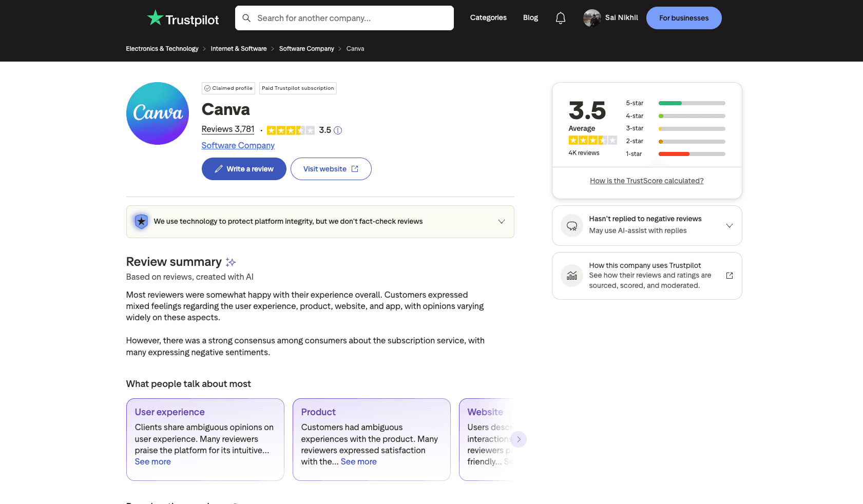This screenshot has height=504, width=863.
Task: Click the sparkle icon next to Review summary
Action: 231,262
